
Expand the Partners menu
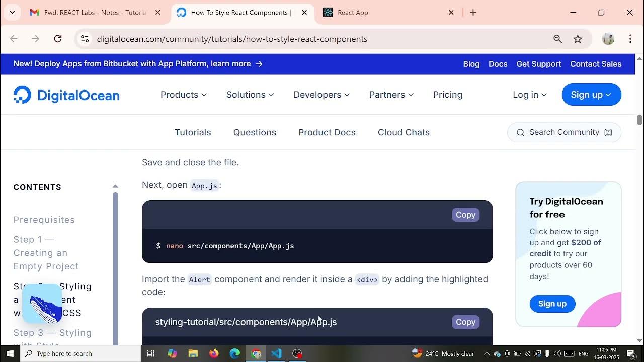[x=391, y=95]
